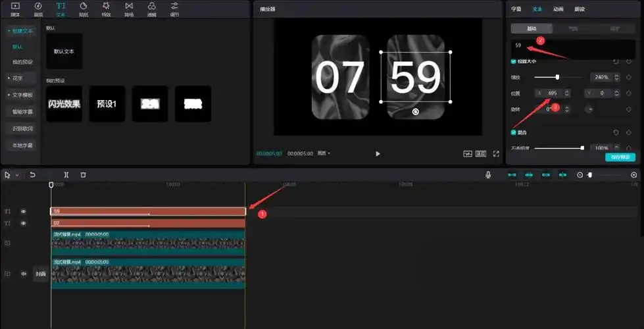Screen dimensions: 644x329
Task: Switch to the 动画 tab in properties panel
Action: (558, 9)
